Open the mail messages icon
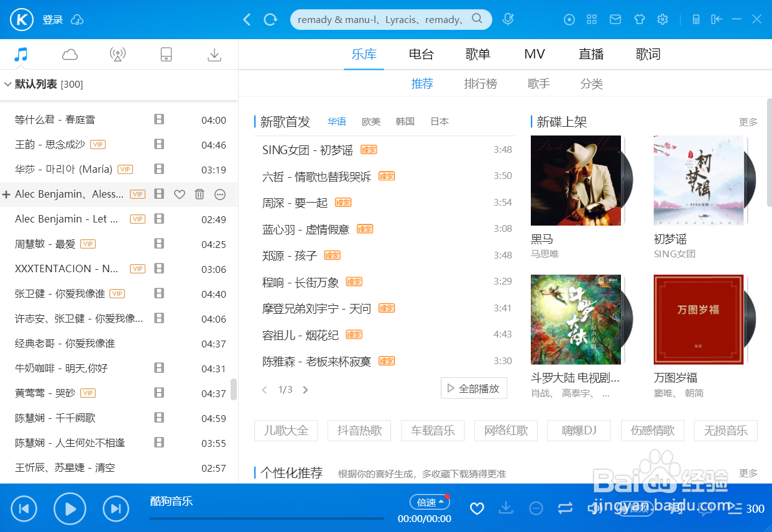The image size is (772, 532). point(615,19)
